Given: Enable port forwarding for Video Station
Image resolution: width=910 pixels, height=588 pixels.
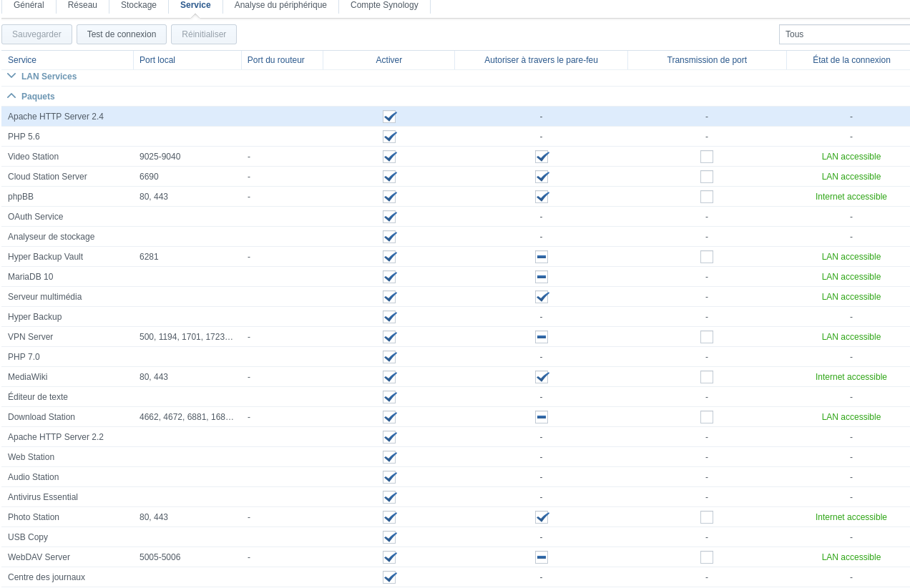Looking at the screenshot, I should [x=707, y=157].
